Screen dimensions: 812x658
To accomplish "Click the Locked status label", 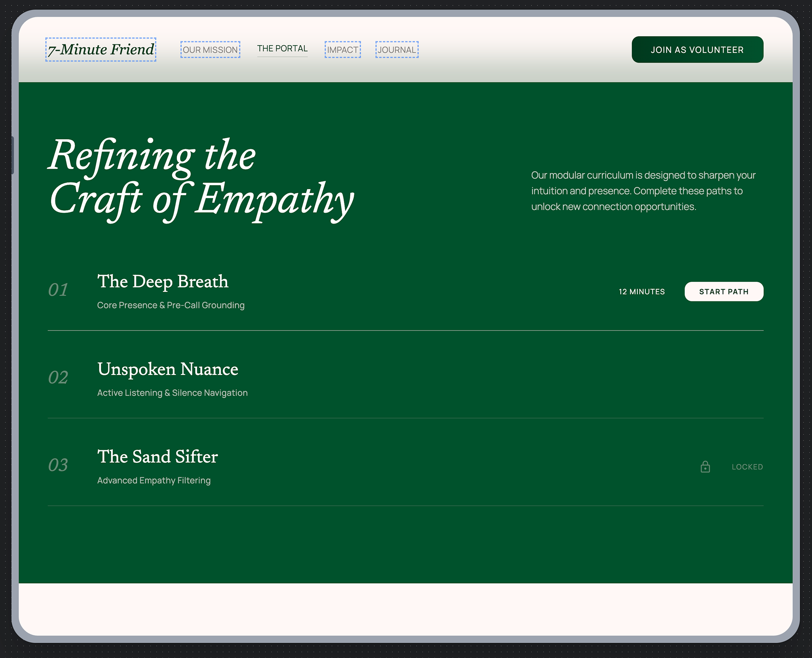I will [747, 467].
